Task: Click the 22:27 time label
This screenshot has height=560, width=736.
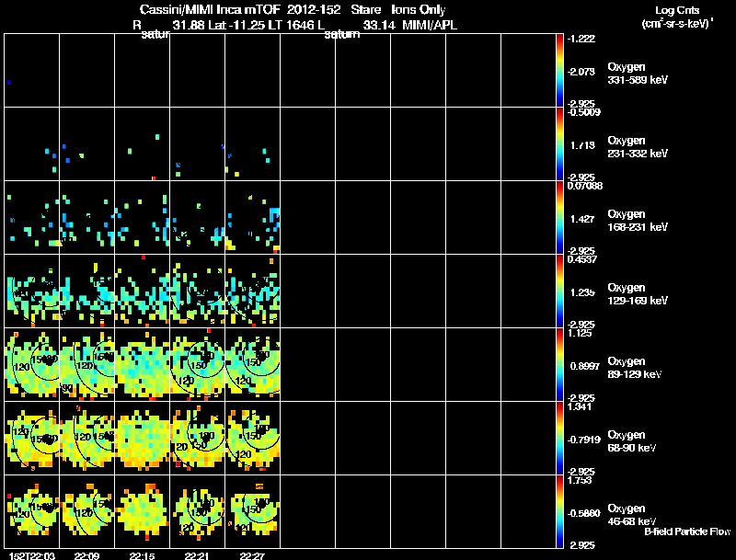Action: tap(252, 555)
